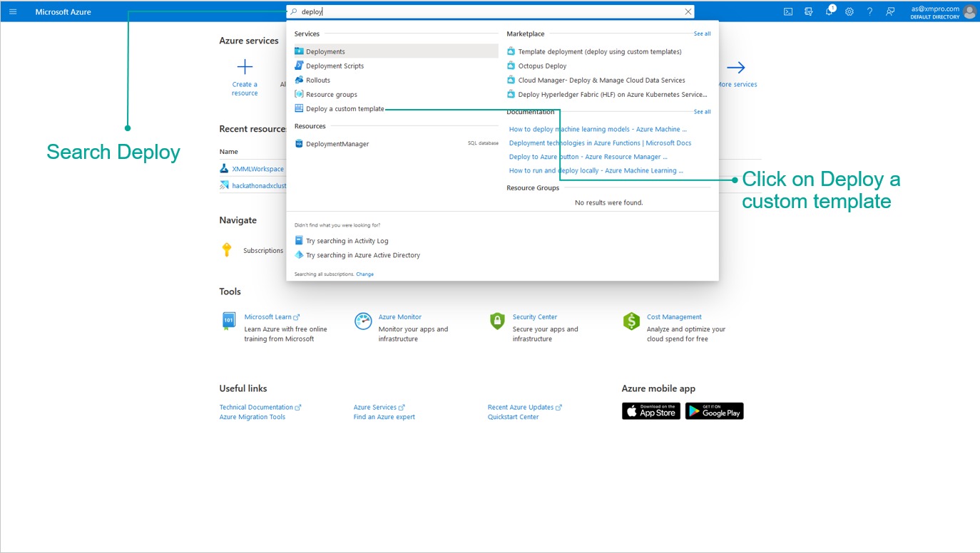The image size is (980, 553).
Task: Open the hamburger portal menu
Action: click(13, 11)
